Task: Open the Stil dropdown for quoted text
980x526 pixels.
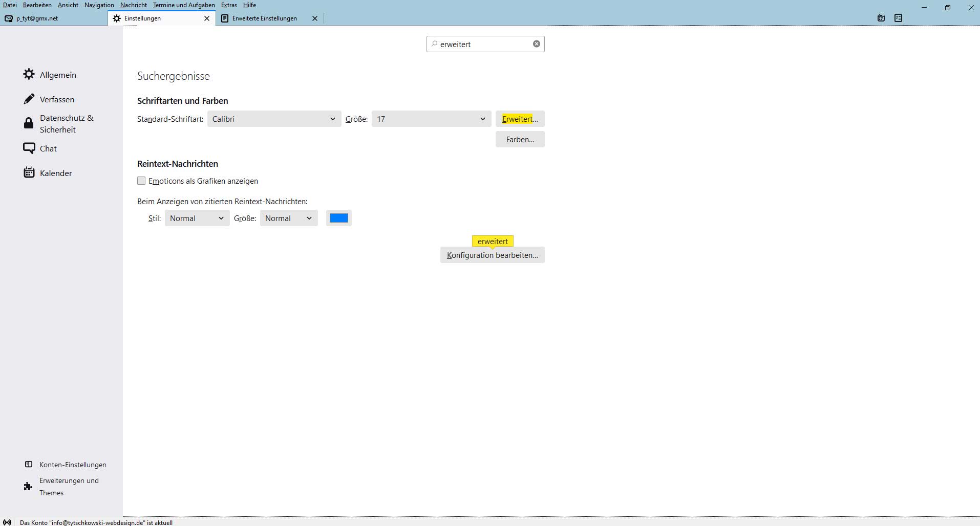Action: tap(197, 218)
